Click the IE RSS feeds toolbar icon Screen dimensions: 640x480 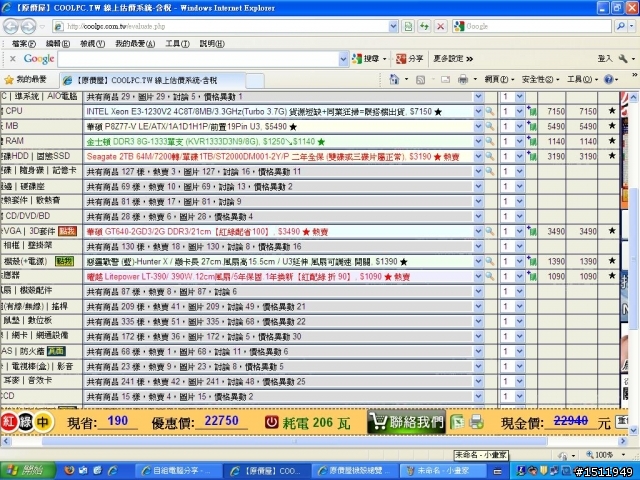pos(420,80)
